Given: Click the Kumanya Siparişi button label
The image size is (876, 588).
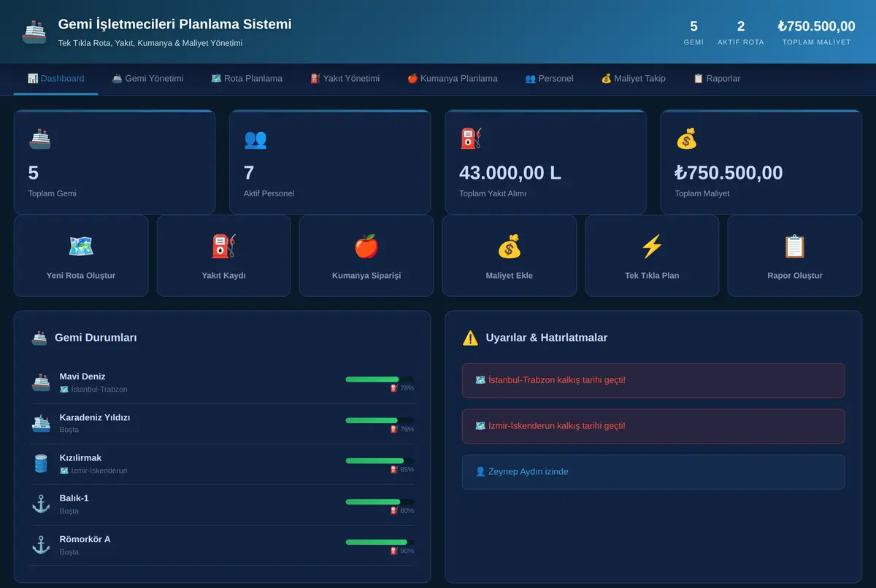Looking at the screenshot, I should (366, 276).
